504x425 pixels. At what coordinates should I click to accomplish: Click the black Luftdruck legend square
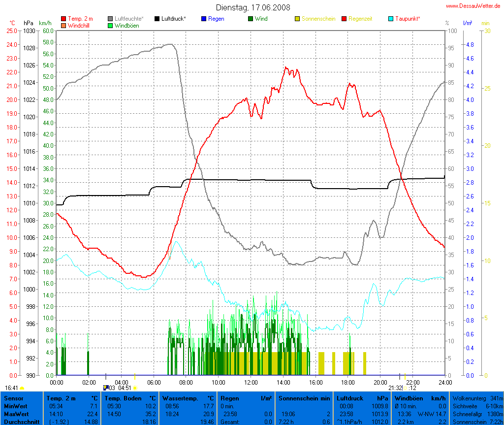(157, 19)
